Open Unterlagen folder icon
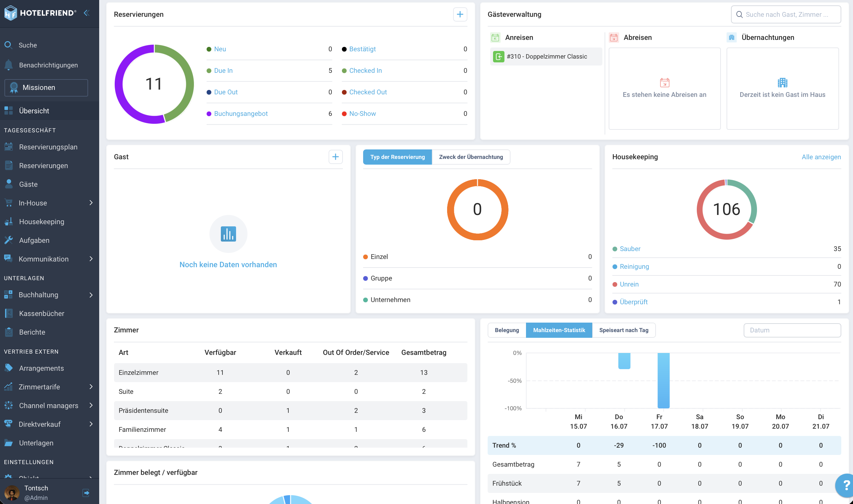Viewport: 853px width, 504px height. point(9,443)
